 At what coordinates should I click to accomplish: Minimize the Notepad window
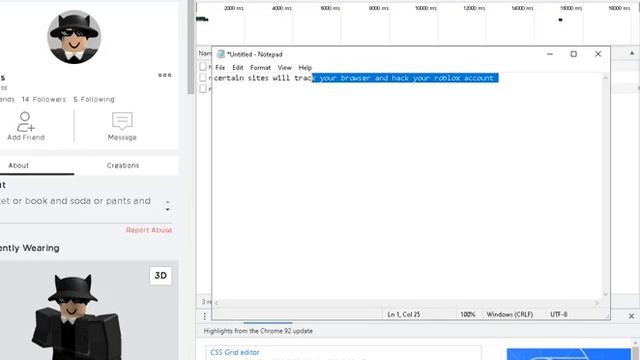[550, 54]
